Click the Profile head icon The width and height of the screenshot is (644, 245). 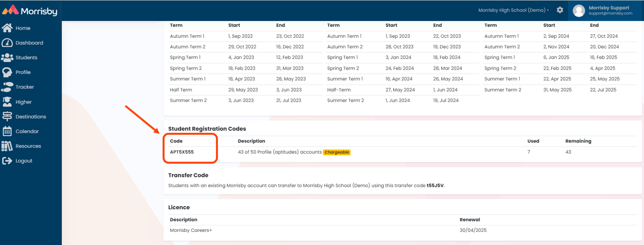click(7, 72)
